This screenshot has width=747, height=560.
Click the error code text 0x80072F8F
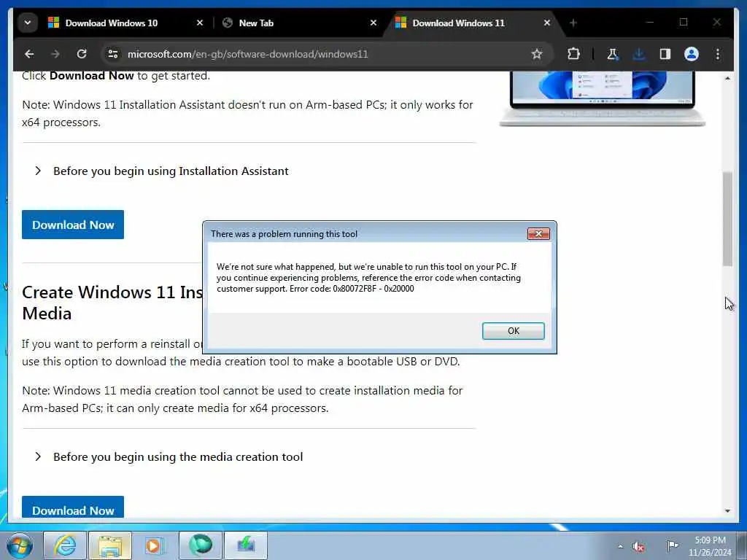tap(355, 289)
